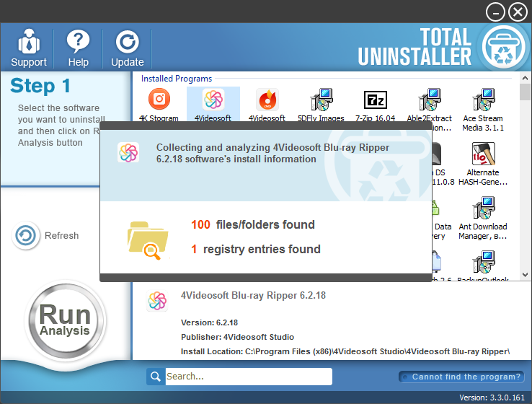The height and width of the screenshot is (404, 532).
Task: Click the Blu-ray Ripper icon in details panel
Action: point(157,301)
